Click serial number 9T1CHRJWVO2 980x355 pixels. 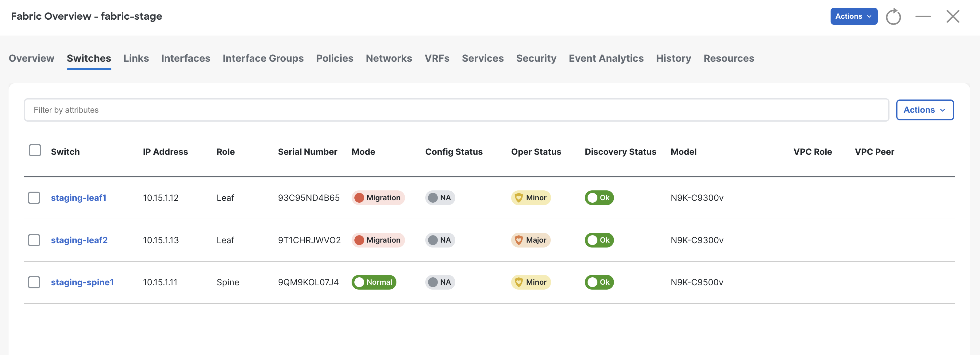coord(309,240)
